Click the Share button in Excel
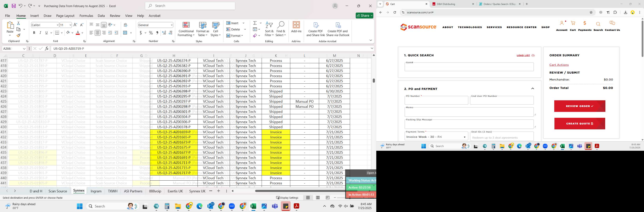This screenshot has height=212, width=644. coord(364,16)
